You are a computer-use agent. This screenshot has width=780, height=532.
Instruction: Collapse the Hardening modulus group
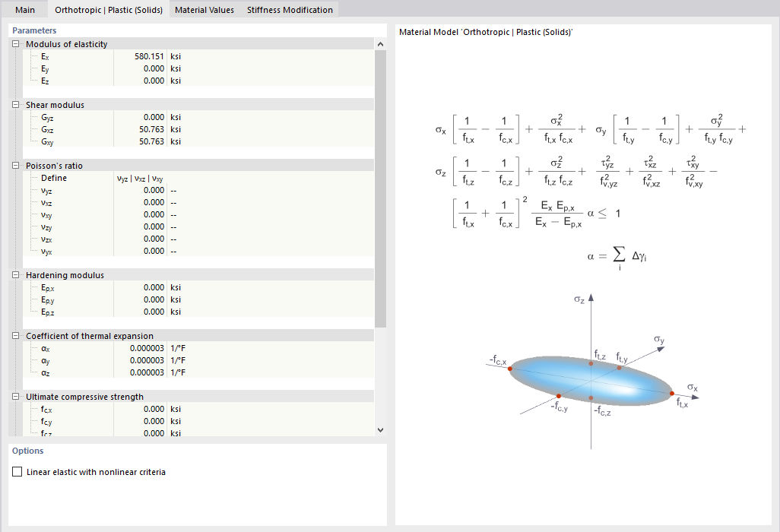(x=15, y=275)
